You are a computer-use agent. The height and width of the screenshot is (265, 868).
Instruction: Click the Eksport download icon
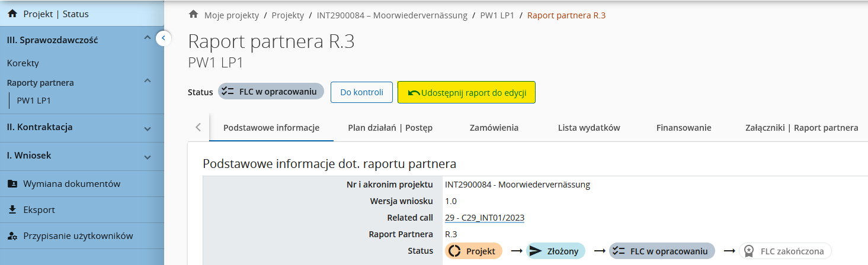pyautogui.click(x=12, y=209)
